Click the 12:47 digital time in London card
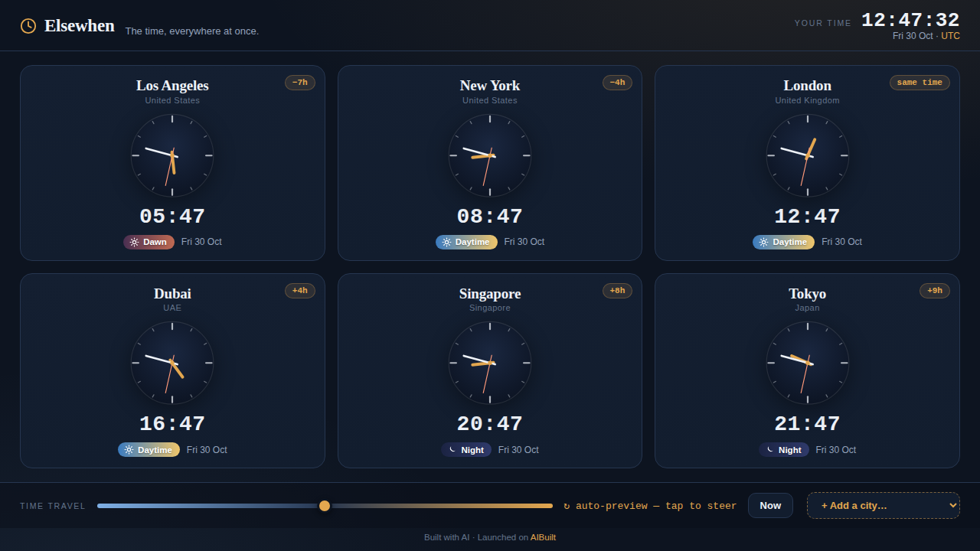 coord(808,217)
